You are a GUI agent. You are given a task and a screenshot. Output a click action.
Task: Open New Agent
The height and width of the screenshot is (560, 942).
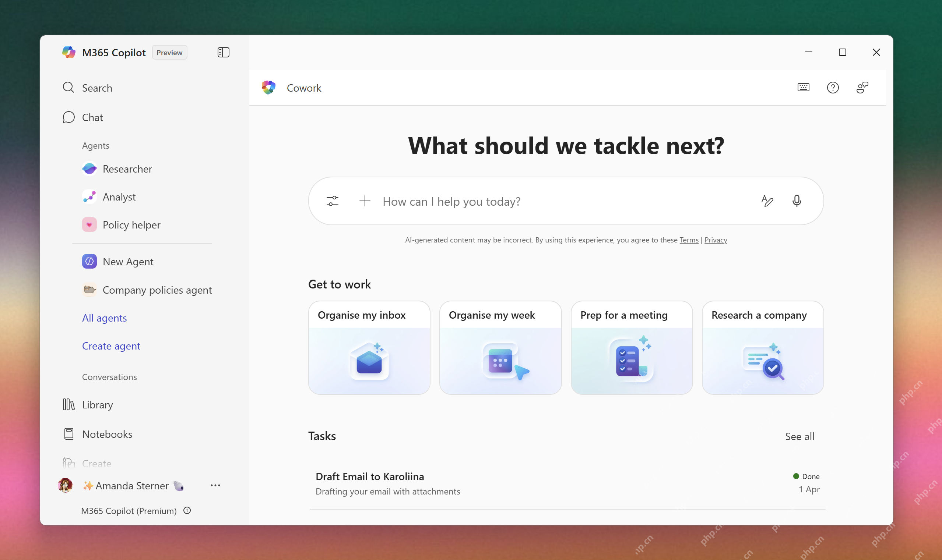[x=118, y=262]
